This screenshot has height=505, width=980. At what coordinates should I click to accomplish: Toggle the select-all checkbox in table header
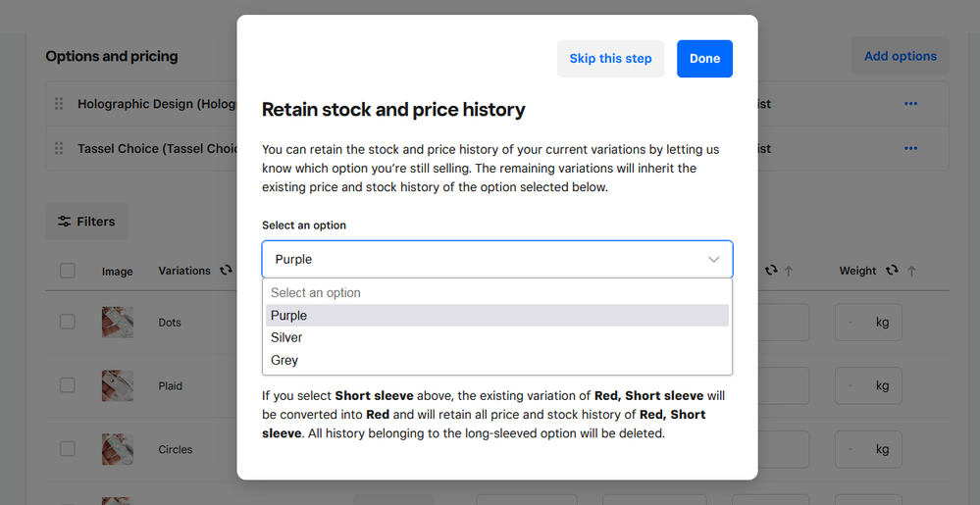tap(68, 271)
